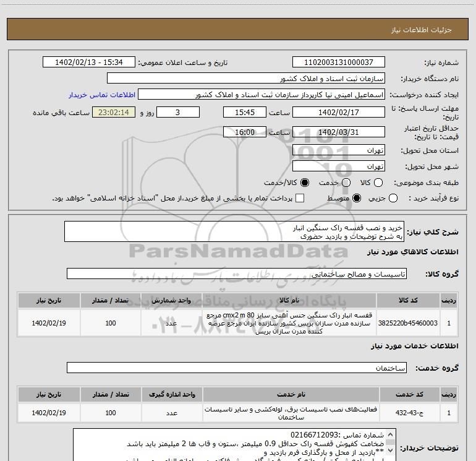Image resolution: width=476 pixels, height=461 pixels.
Task: Click goods table header واحد شمارش
Action: 171,301
